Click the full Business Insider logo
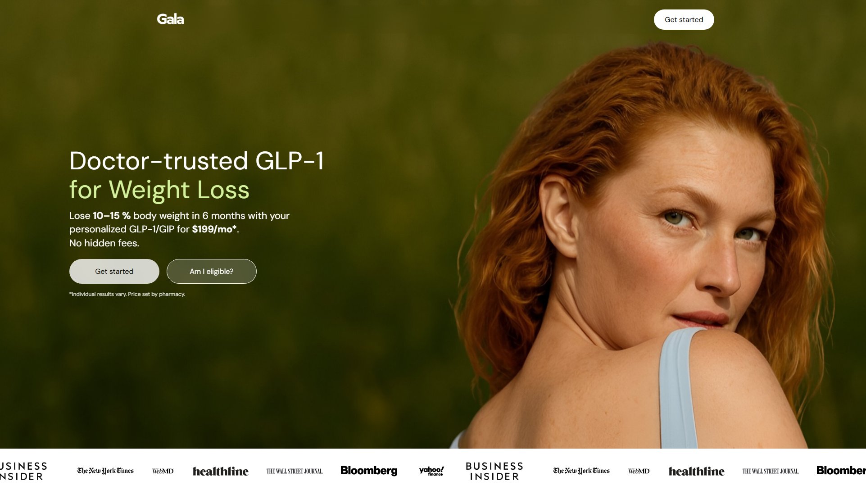Screen dimensions: 866x504 pyautogui.click(x=494, y=471)
